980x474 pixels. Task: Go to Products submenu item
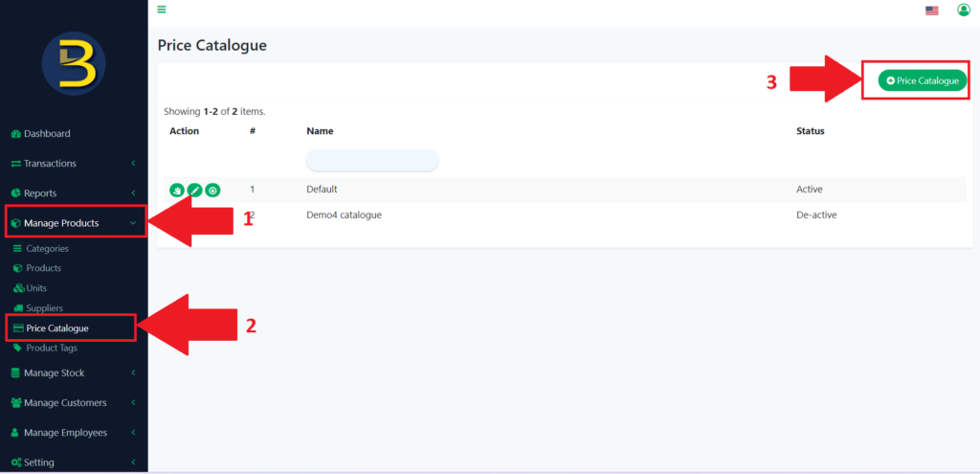(43, 268)
